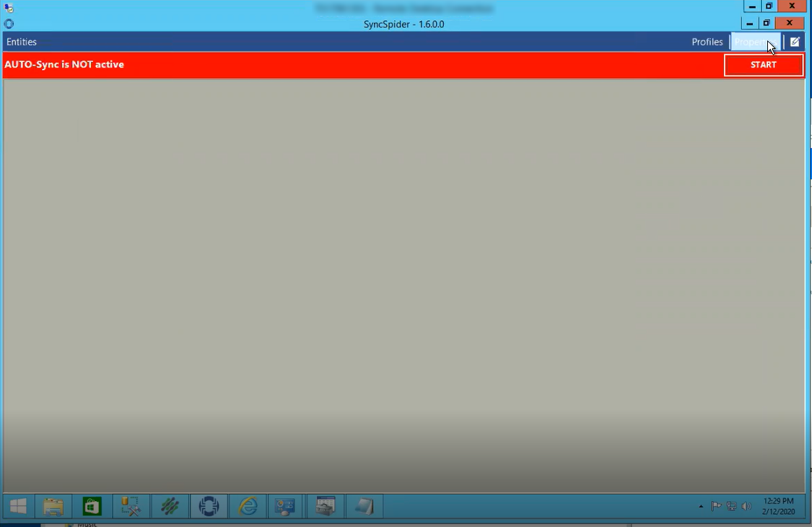Screen dimensions: 812x527
Task: Open the Windows Store taskbar icon
Action: coord(92,506)
